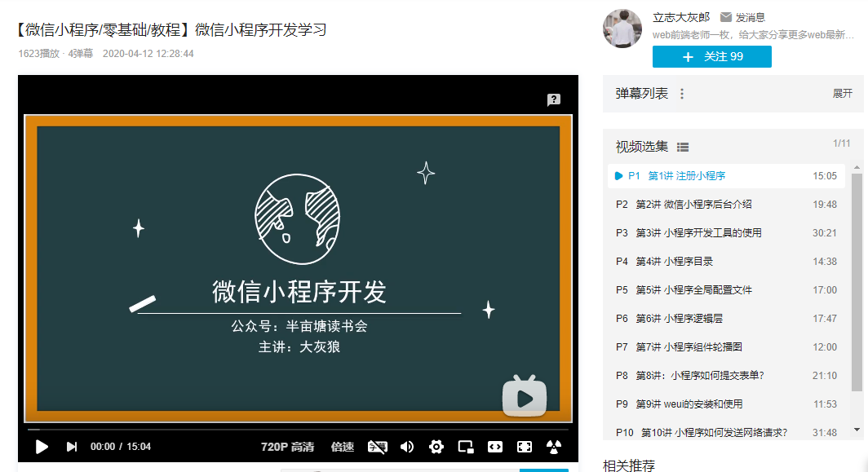The height and width of the screenshot is (472, 868).
Task: Open danmaku list three-dot options
Action: point(682,94)
